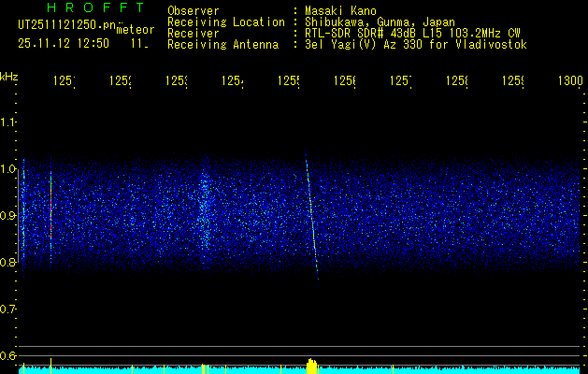Click the red-green vertical line at left edge

pyautogui.click(x=50, y=210)
